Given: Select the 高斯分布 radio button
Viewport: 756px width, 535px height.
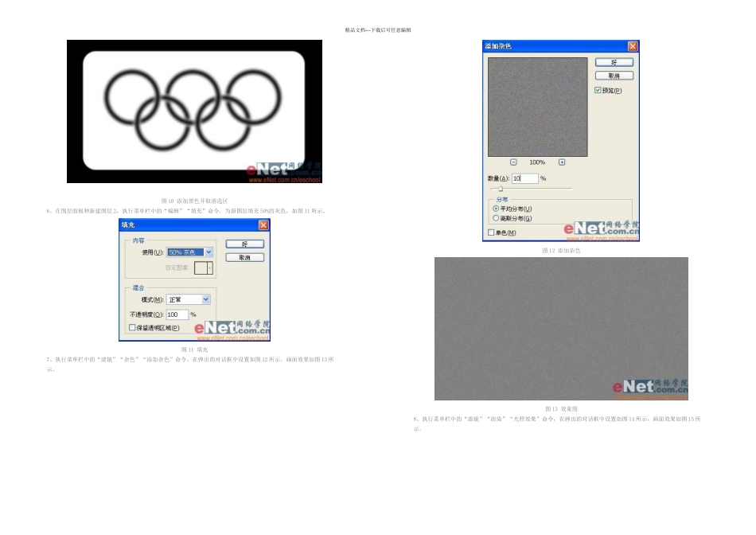Looking at the screenshot, I should (x=496, y=218).
